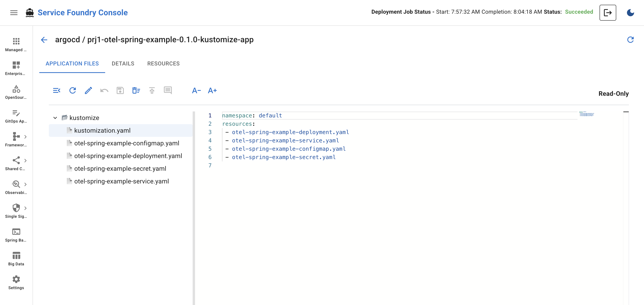Select the kustomize folder
This screenshot has width=644, height=305.
pos(84,118)
